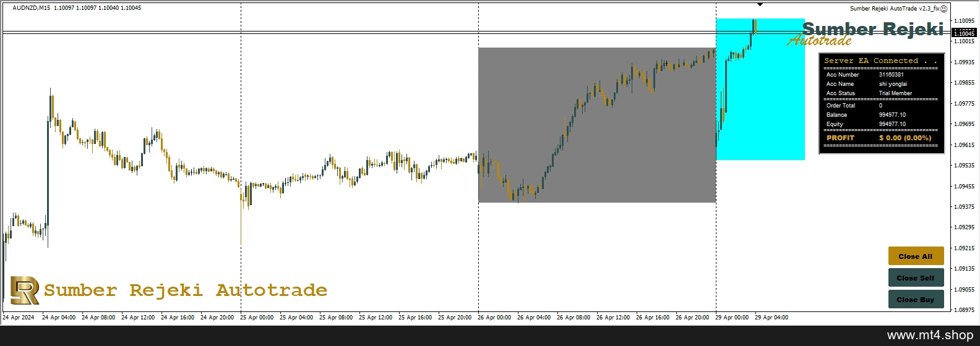Click the 29 Apr 00:00 time label
The width and height of the screenshot is (980, 346).
(732, 318)
